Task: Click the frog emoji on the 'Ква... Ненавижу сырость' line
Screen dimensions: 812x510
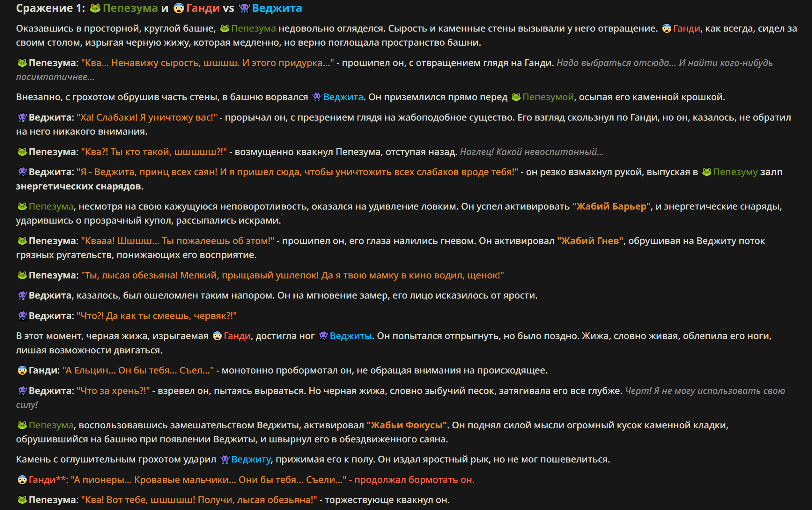Action: [22, 63]
